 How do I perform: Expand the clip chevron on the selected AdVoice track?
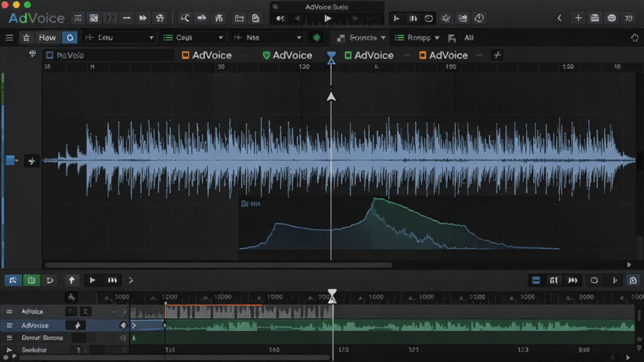pos(134,326)
